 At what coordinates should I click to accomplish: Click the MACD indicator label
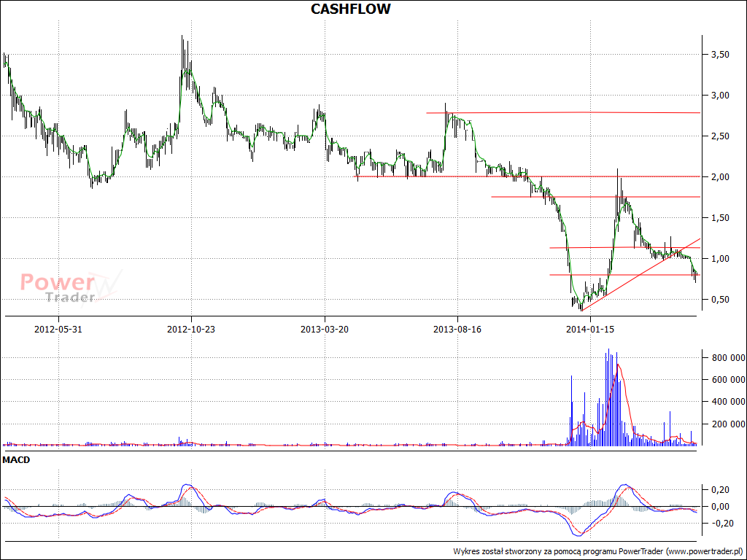point(16,460)
